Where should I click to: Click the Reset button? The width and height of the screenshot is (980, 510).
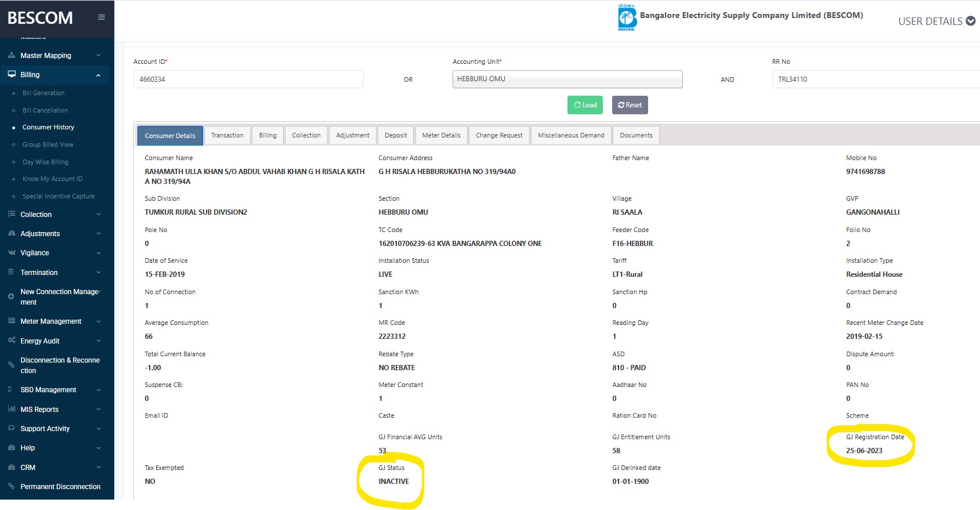pyautogui.click(x=630, y=105)
